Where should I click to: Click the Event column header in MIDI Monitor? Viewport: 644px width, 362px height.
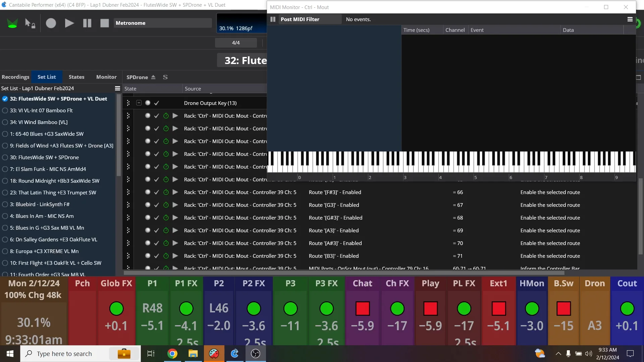514,30
